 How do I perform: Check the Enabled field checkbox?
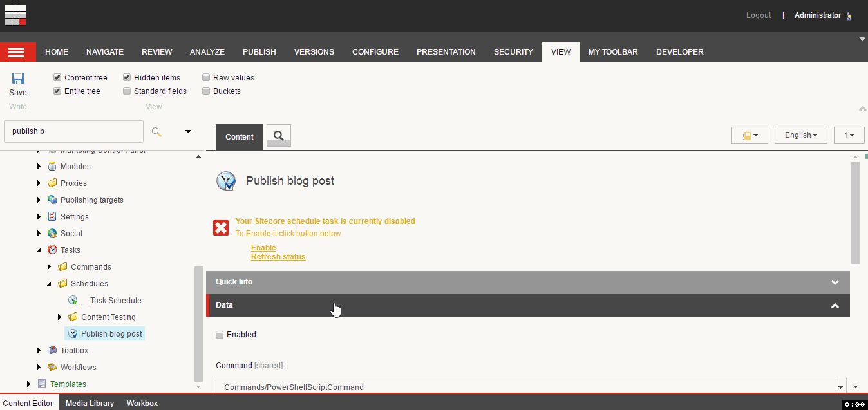(220, 335)
